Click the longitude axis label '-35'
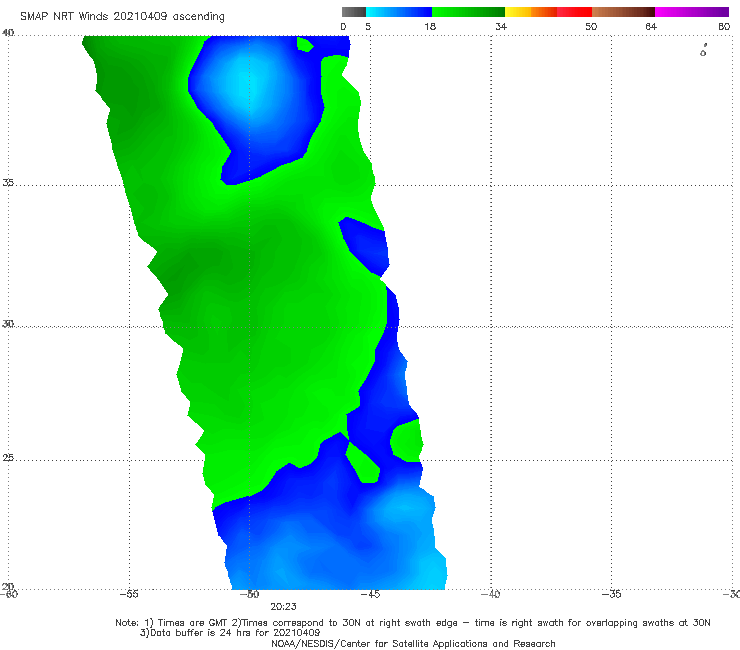The height and width of the screenshot is (650, 740). pos(612,594)
